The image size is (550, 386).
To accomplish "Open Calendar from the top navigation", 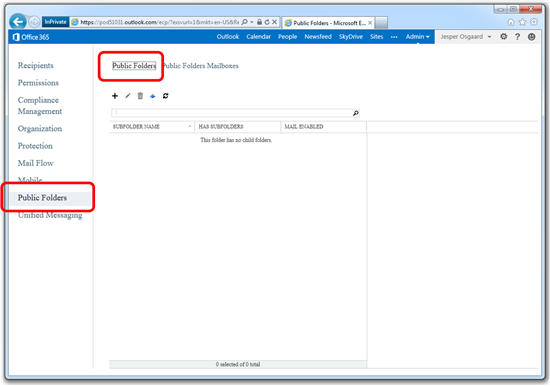I will 259,36.
